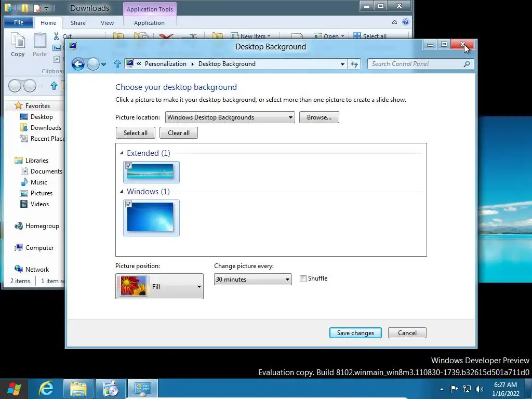Click the Browse... button
Image resolution: width=532 pixels, height=399 pixels.
point(319,117)
